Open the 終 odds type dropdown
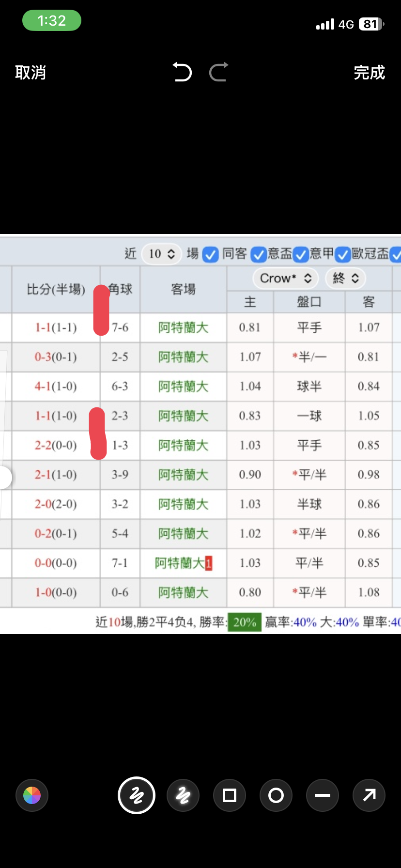 click(x=345, y=278)
